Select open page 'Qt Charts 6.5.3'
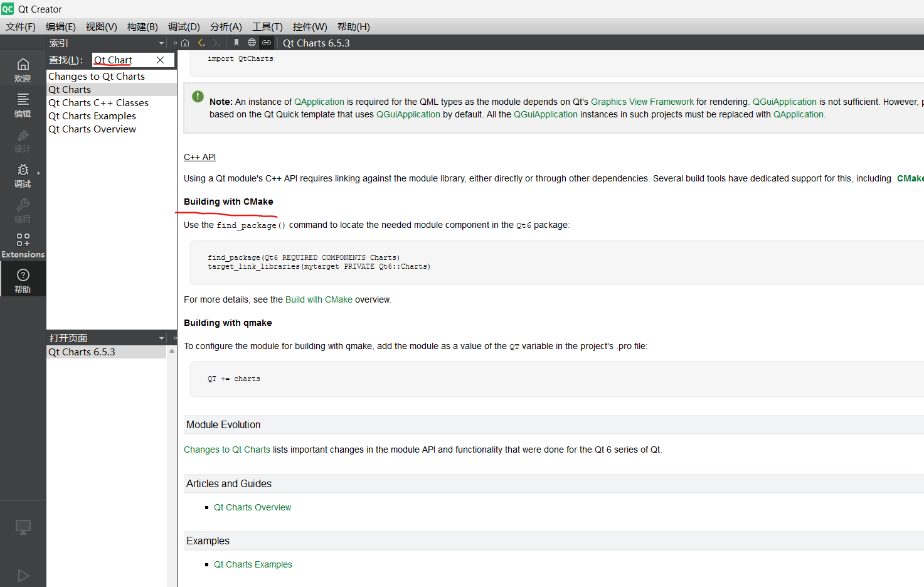The width and height of the screenshot is (924, 587). [107, 352]
